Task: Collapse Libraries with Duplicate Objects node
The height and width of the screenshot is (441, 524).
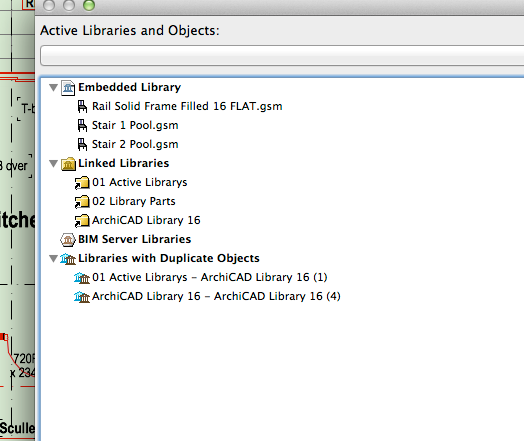Action: click(53, 259)
